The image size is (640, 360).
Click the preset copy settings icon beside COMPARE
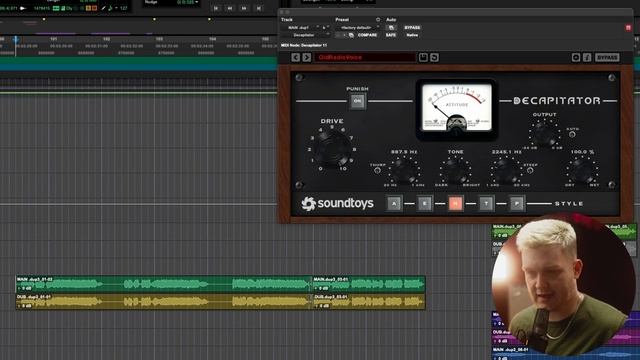pos(351,35)
